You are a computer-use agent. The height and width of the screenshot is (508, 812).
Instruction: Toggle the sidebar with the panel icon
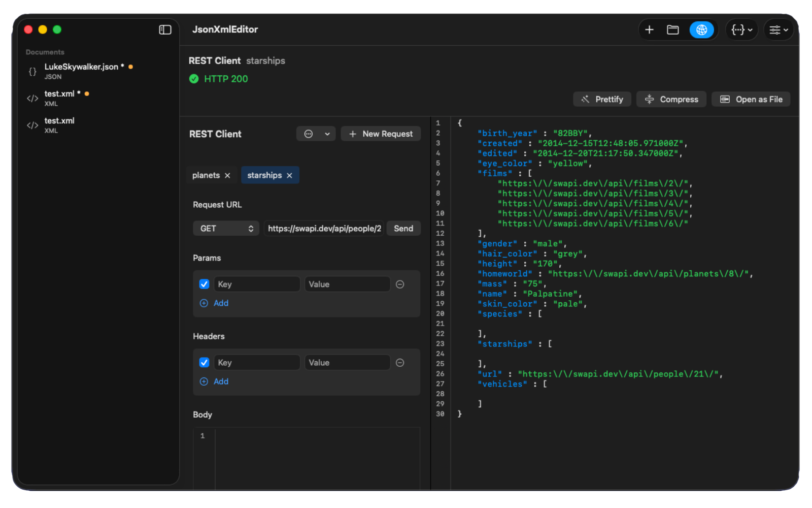pyautogui.click(x=165, y=30)
